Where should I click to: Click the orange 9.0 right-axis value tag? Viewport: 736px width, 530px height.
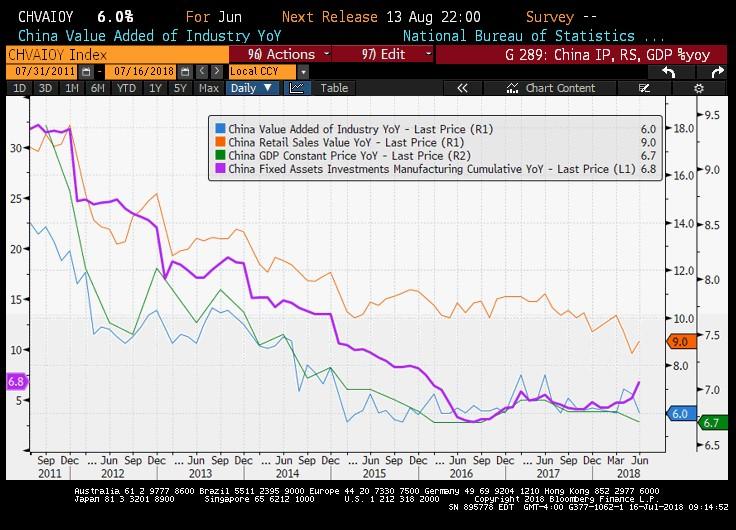pos(682,342)
